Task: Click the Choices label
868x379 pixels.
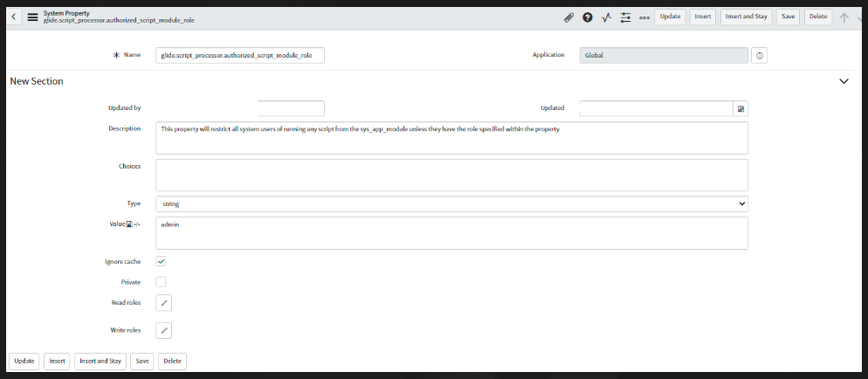Action: point(130,166)
